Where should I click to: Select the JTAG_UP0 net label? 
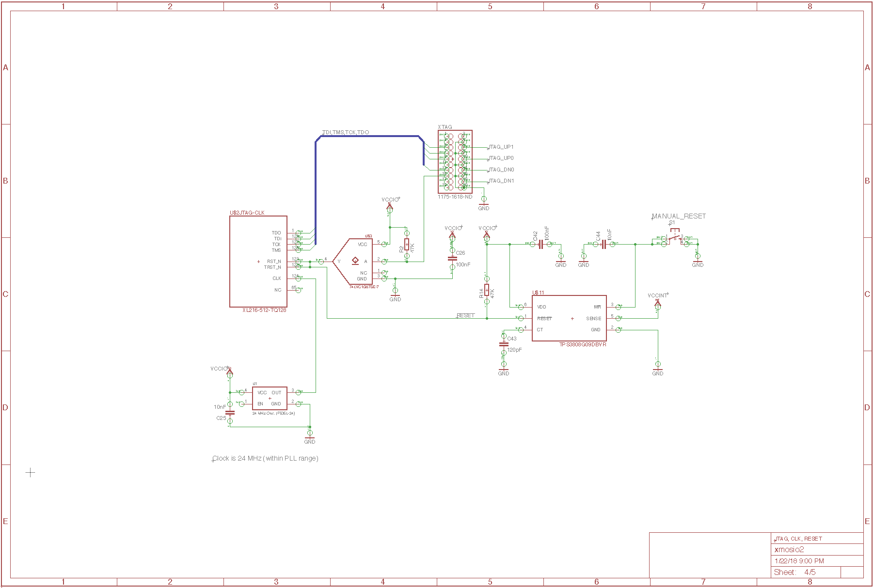point(501,158)
